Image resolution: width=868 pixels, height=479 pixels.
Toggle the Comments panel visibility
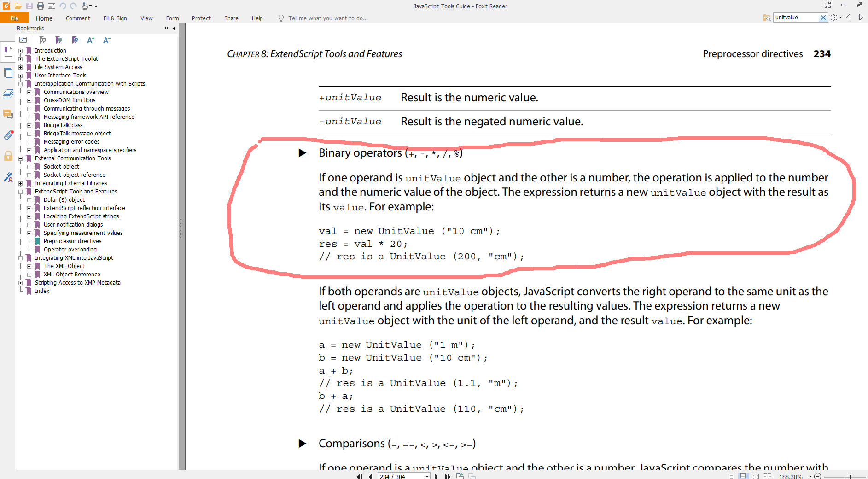(x=8, y=114)
